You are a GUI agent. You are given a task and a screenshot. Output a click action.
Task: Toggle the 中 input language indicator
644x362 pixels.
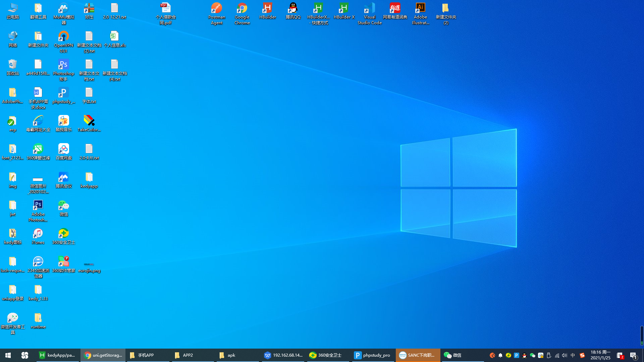click(573, 355)
